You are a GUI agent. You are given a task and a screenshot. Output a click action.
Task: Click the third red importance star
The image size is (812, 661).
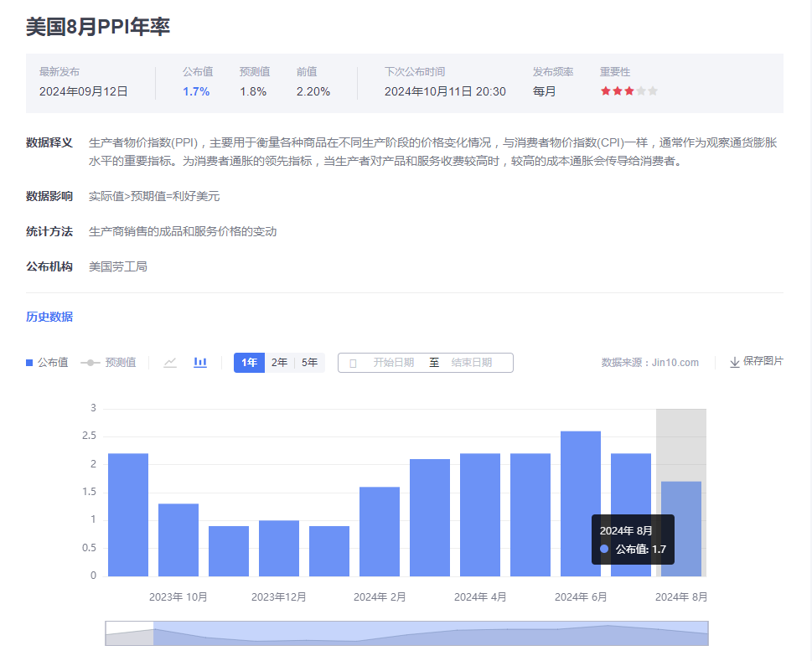coord(629,91)
